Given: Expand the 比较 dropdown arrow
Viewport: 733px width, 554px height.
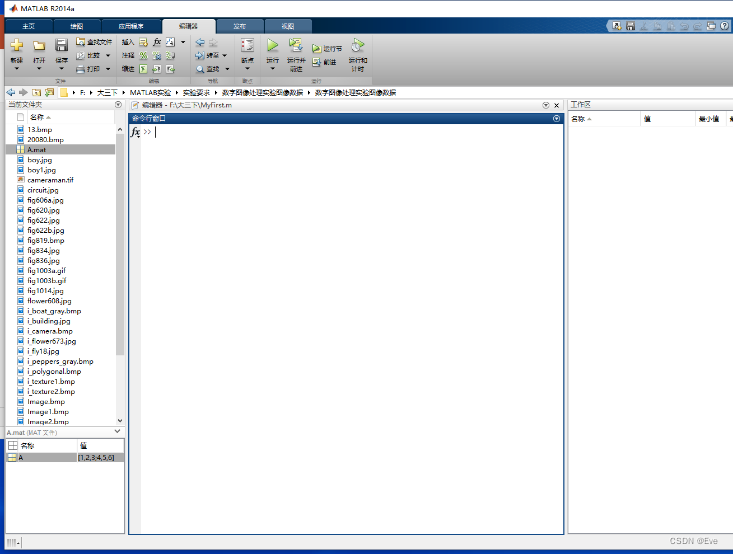Looking at the screenshot, I should (108, 56).
